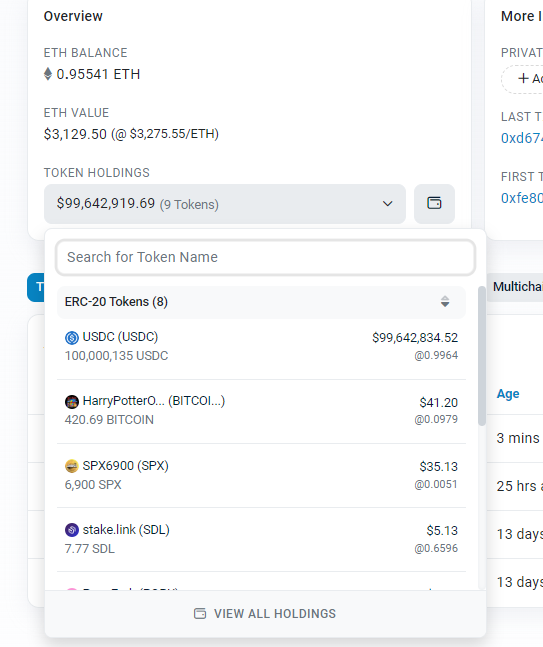
Task: Click the @0.0979 price text
Action: [436, 419]
